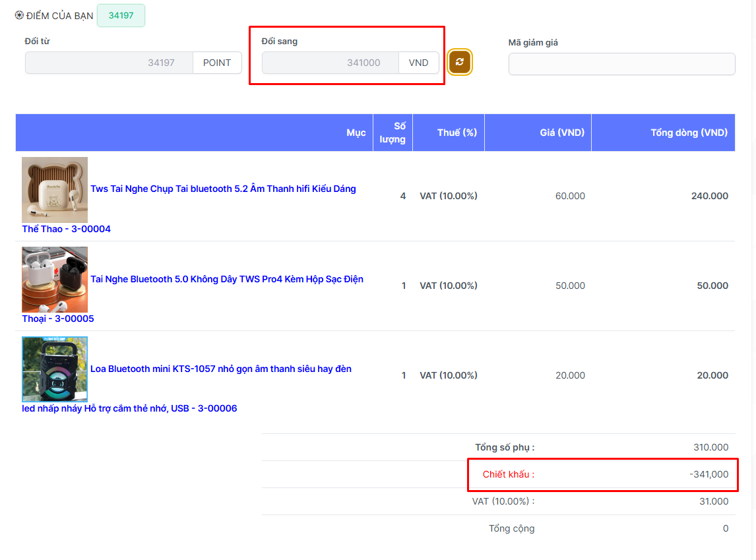Click the POINT unit label

[x=217, y=63]
